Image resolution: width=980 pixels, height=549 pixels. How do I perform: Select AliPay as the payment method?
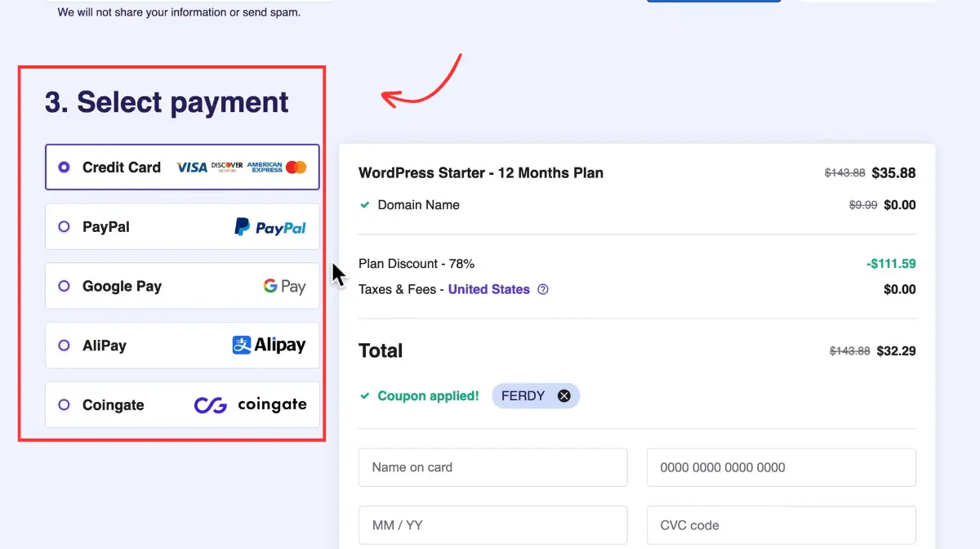[64, 345]
